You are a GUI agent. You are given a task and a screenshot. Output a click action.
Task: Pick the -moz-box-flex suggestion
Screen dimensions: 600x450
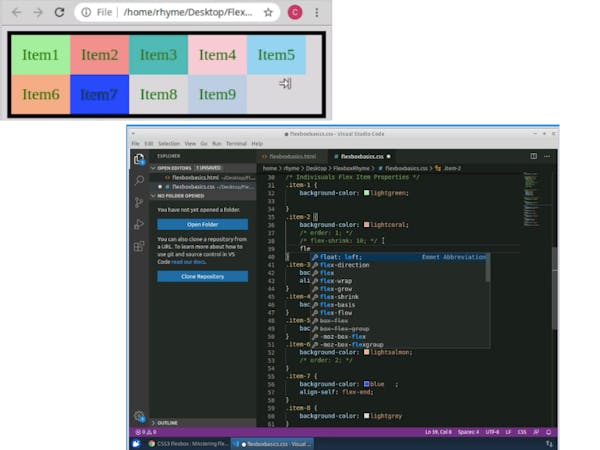coord(398,337)
